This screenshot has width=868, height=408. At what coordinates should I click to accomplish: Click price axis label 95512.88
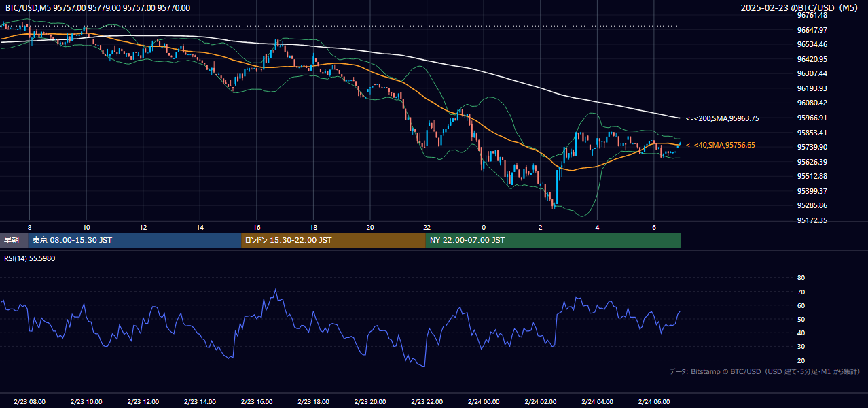click(812, 176)
